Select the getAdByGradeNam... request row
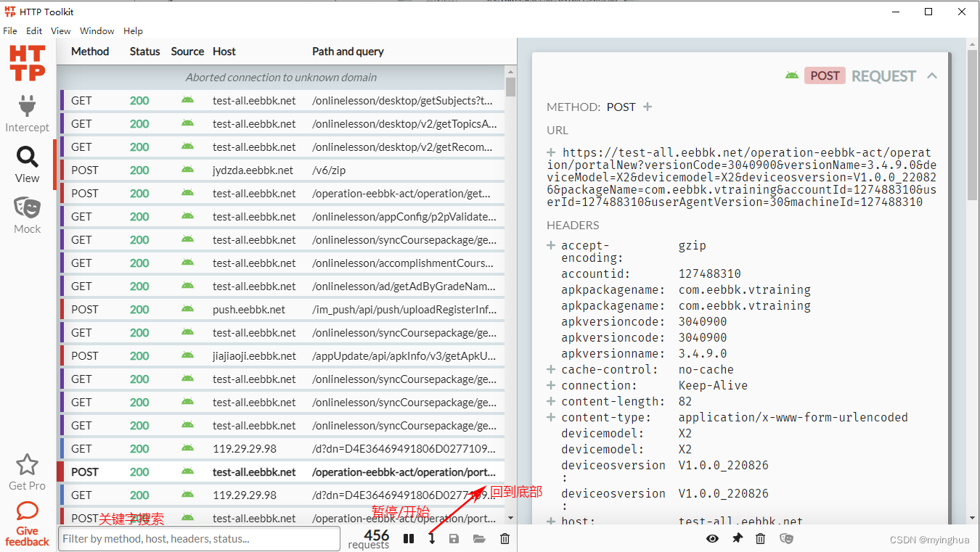Image resolution: width=980 pixels, height=552 pixels. point(282,286)
